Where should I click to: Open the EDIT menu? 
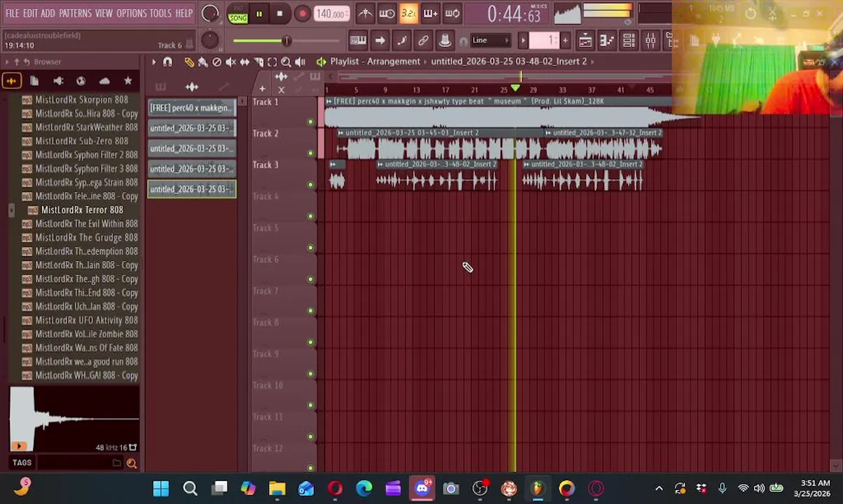coord(30,13)
